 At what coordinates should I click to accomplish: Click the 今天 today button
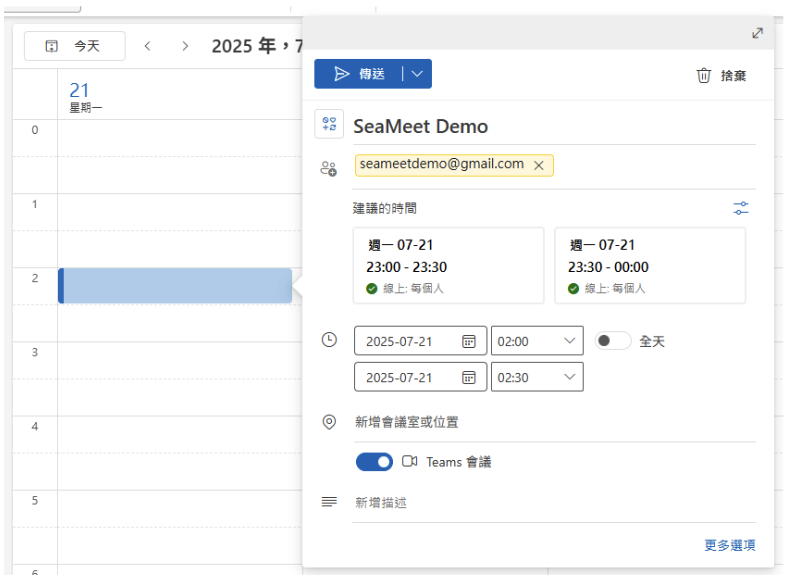(x=75, y=46)
